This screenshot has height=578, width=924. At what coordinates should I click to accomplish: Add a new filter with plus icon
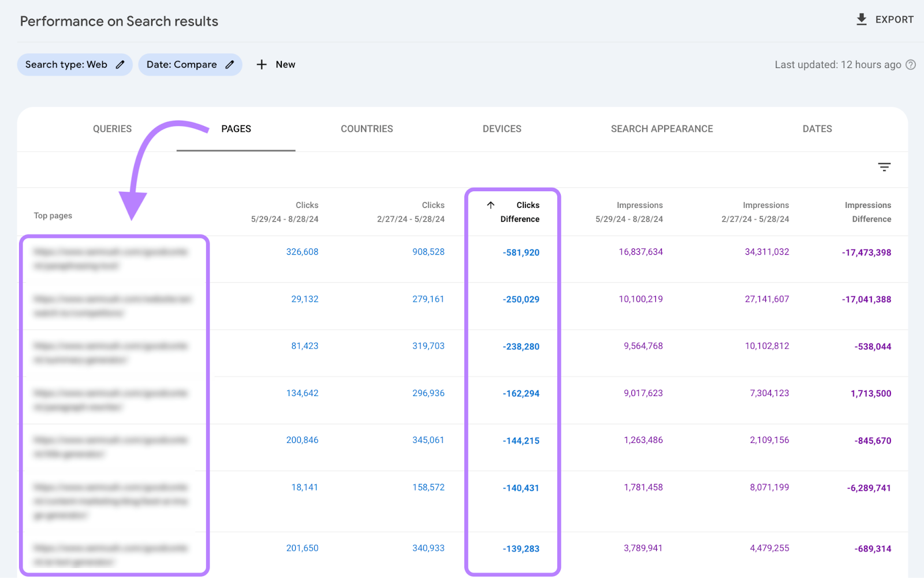click(x=262, y=65)
